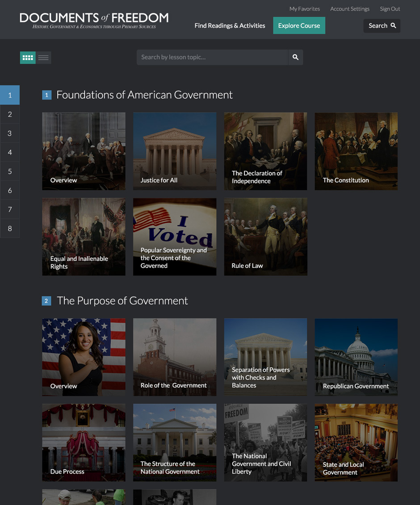Select the blue unit 2 badge beside Purpose heading
420x505 pixels.
(x=46, y=301)
